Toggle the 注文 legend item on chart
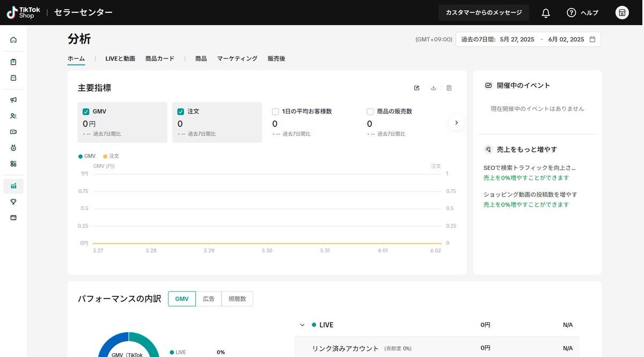The width and height of the screenshot is (644, 357). (x=111, y=156)
